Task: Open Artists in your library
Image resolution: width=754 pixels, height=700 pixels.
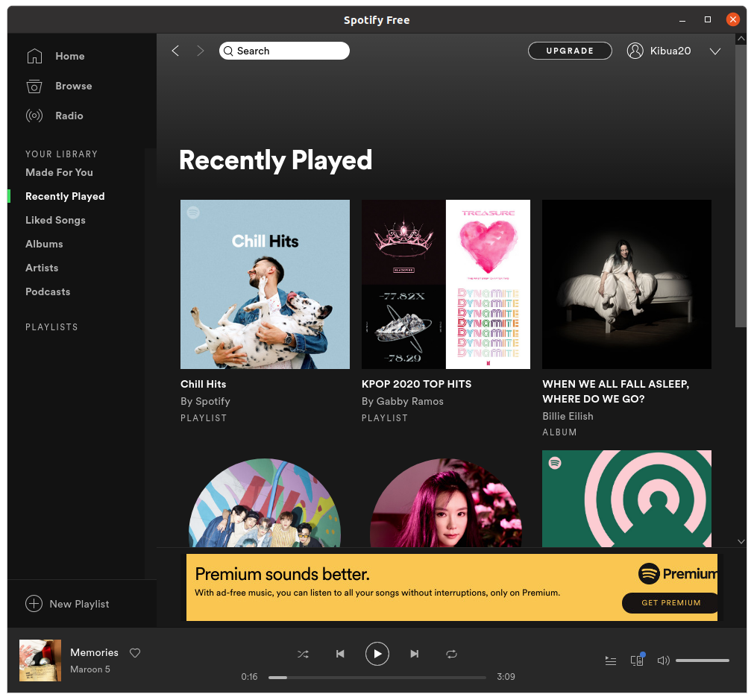Action: pos(42,268)
